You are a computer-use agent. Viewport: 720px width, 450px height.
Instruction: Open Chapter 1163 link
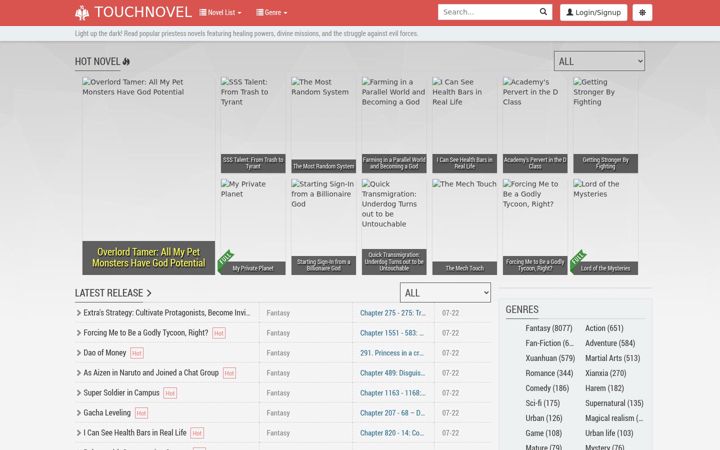tap(393, 393)
